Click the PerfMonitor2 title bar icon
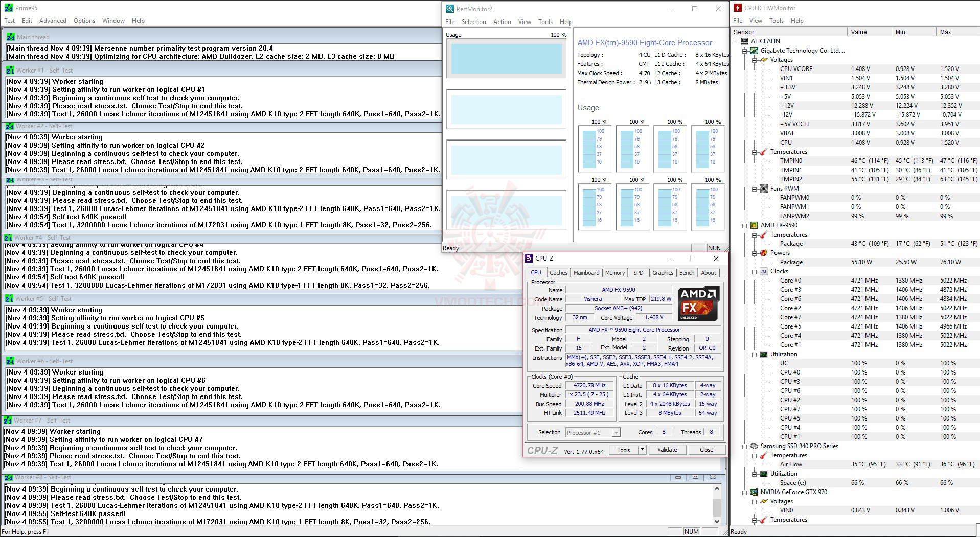The height and width of the screenshot is (537, 980). 449,9
